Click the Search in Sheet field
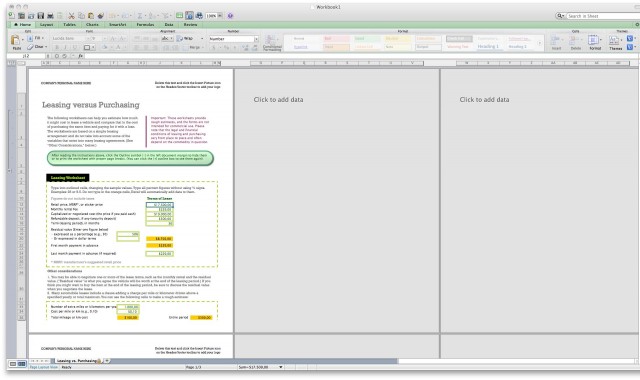 (603, 16)
